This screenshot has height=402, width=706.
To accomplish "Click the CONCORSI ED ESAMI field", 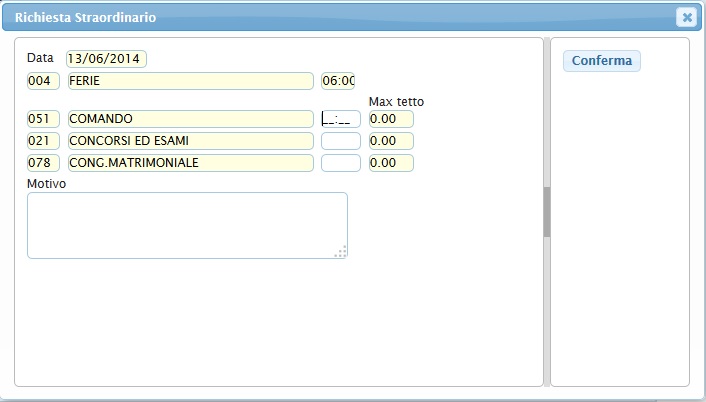I will [190, 141].
